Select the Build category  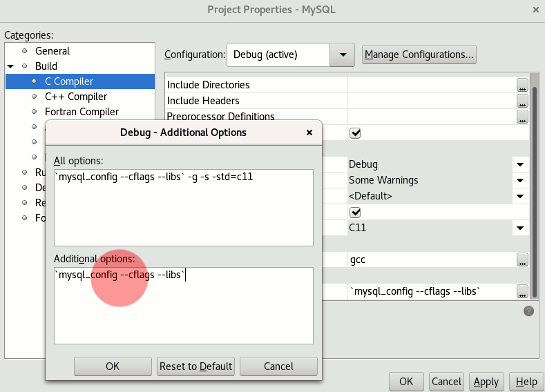tap(46, 66)
